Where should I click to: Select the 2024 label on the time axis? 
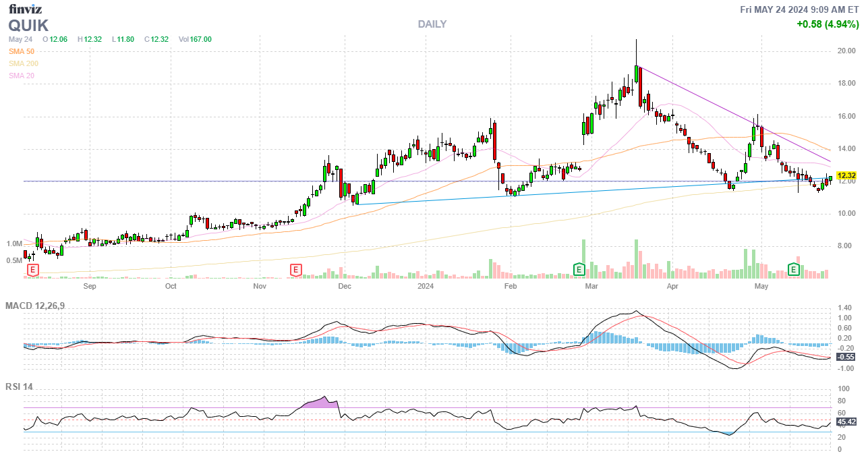425,287
